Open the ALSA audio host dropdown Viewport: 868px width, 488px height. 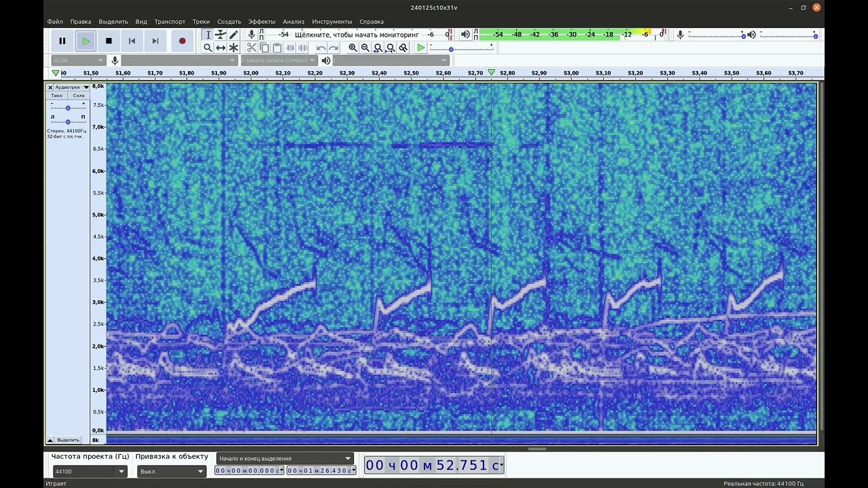pyautogui.click(x=78, y=60)
